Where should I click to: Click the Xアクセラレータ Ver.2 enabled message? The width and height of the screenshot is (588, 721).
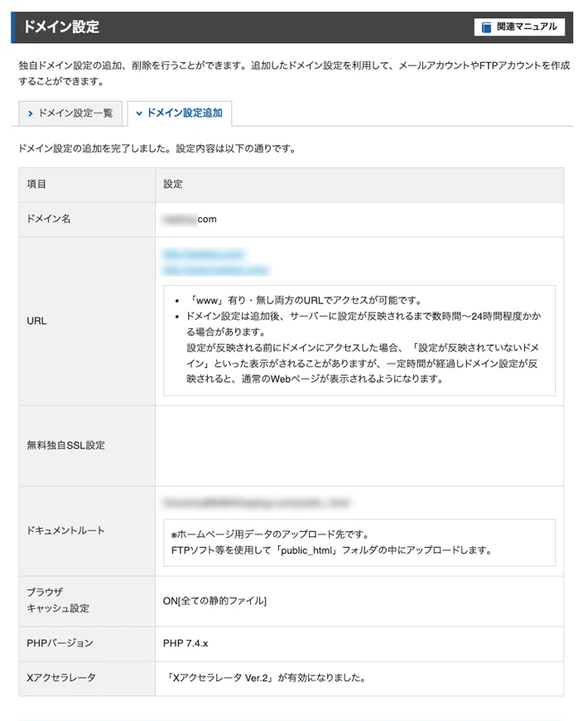tap(267, 678)
